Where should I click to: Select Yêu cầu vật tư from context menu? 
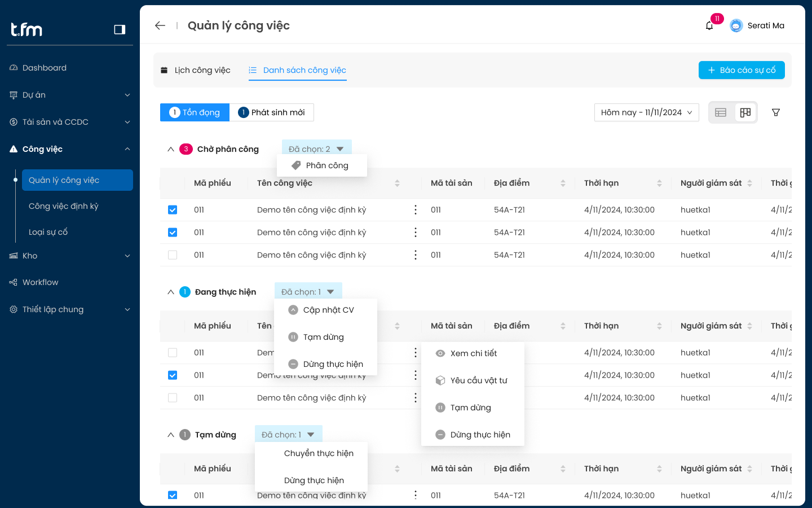[478, 380]
